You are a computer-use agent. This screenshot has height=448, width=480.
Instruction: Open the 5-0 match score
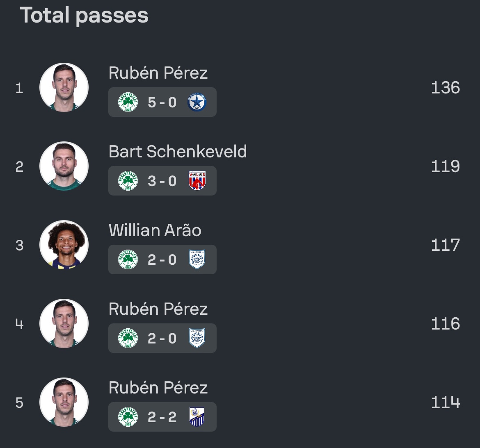click(162, 102)
